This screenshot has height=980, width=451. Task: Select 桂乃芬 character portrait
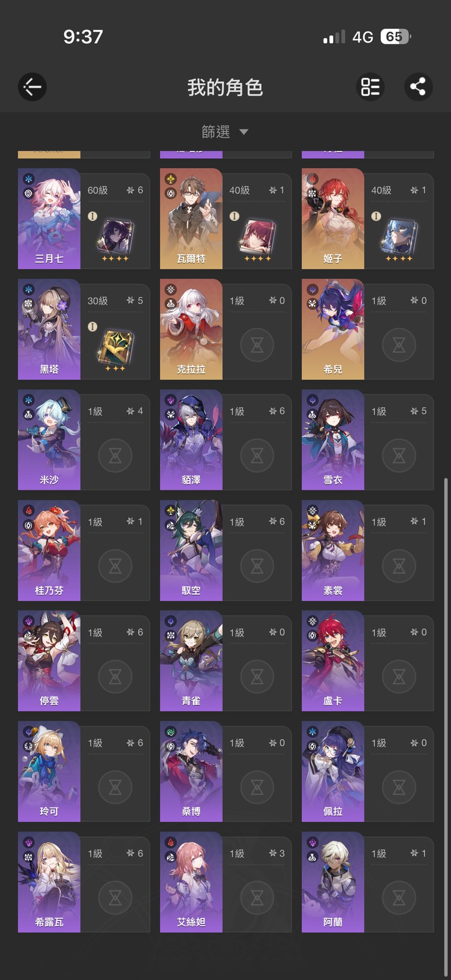pos(49,550)
